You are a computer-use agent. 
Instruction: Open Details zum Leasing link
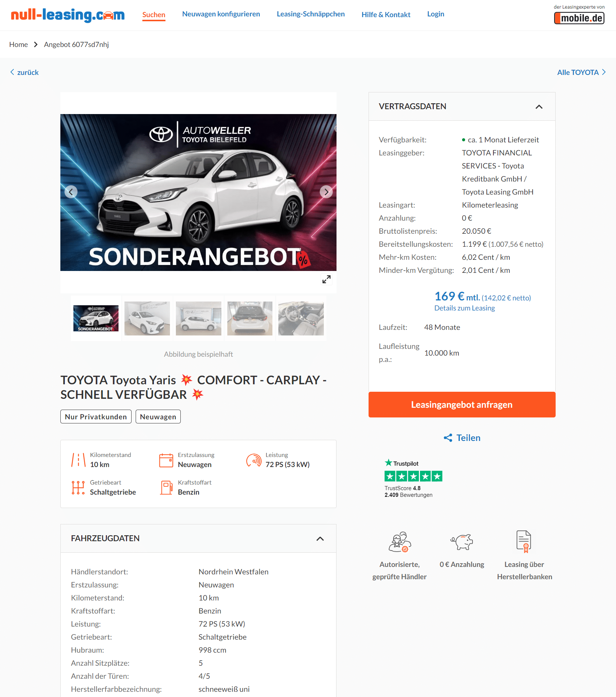click(x=464, y=308)
